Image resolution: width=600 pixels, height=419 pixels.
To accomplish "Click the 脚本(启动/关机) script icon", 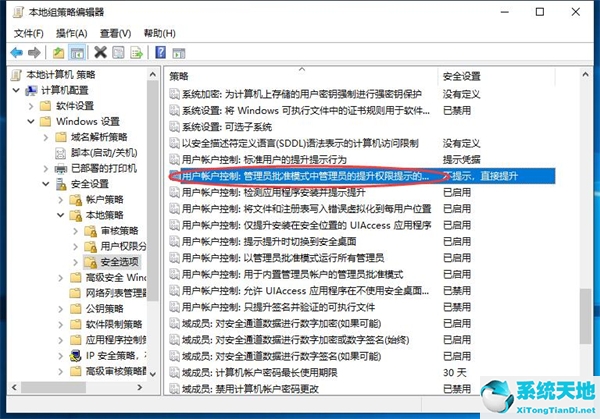I will tap(60, 153).
